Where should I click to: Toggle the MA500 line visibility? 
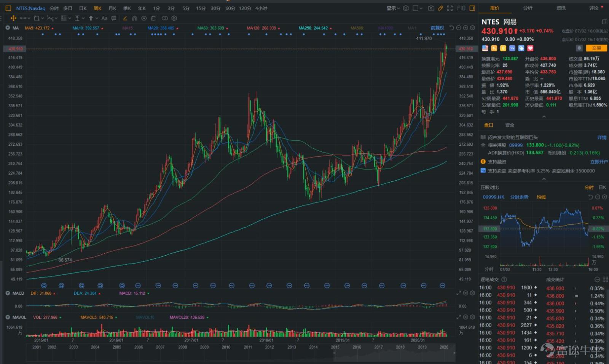point(357,28)
